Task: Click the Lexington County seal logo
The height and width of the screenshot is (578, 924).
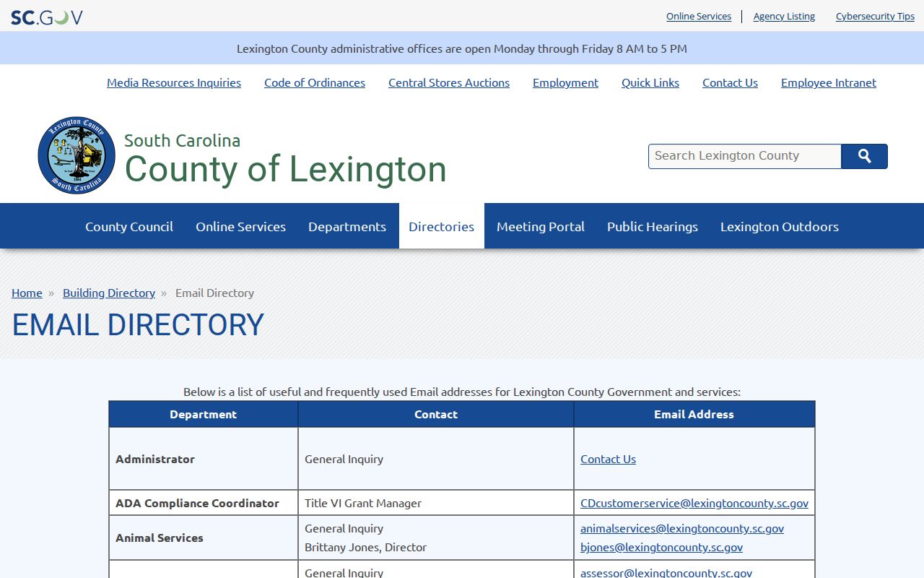Action: [77, 155]
